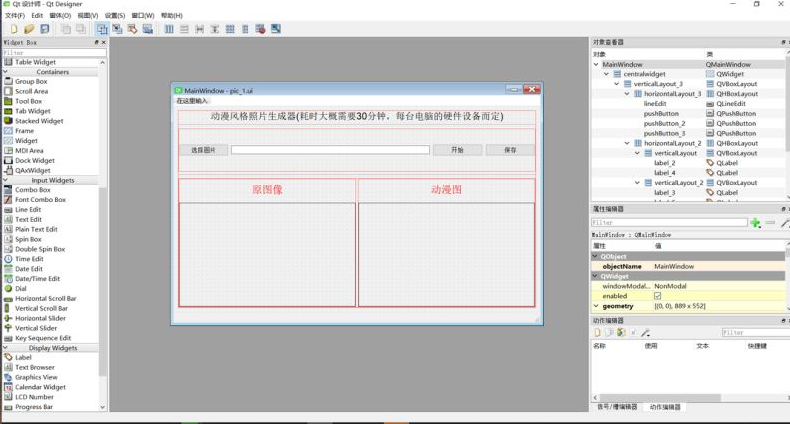The width and height of the screenshot is (790, 424).
Task: Click the Bring to Front toolbar icon
Action: pos(81,29)
